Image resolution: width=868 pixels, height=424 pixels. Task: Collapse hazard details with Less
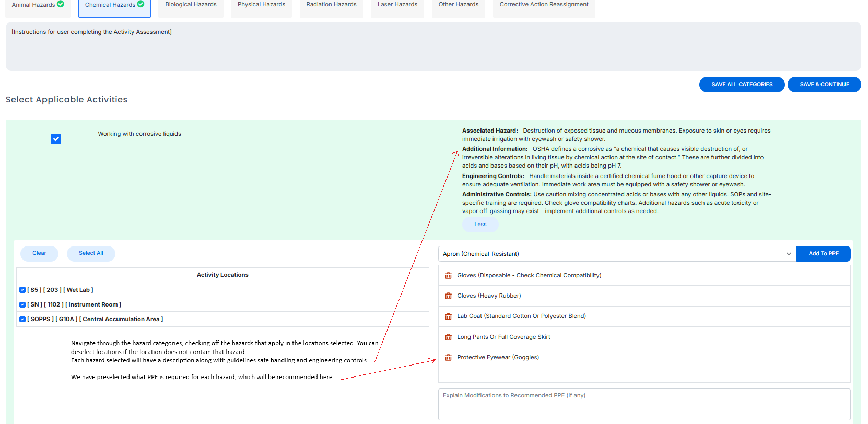(x=480, y=225)
